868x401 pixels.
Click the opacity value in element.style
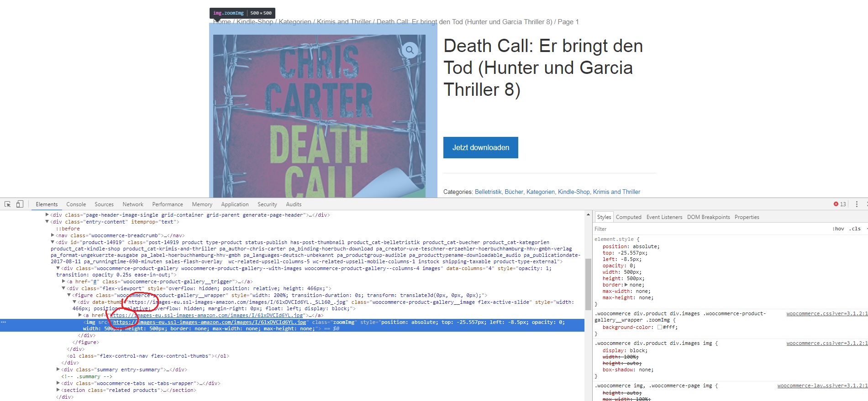tap(632, 266)
